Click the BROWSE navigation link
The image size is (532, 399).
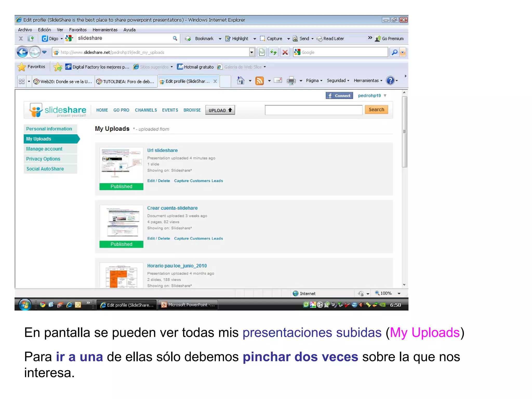coord(192,110)
